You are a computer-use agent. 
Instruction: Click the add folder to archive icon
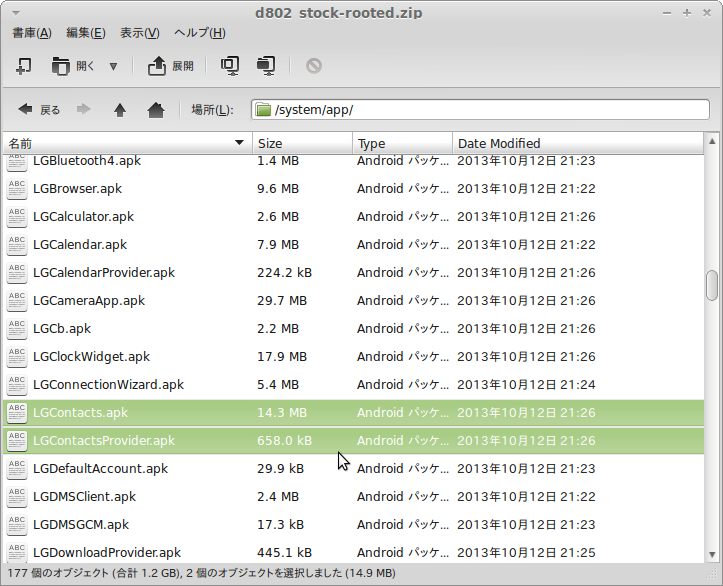click(266, 66)
